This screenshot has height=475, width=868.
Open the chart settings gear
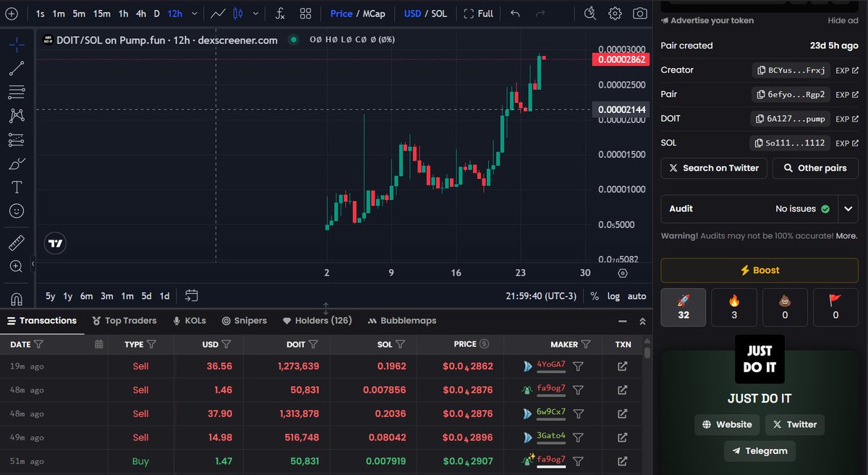615,14
